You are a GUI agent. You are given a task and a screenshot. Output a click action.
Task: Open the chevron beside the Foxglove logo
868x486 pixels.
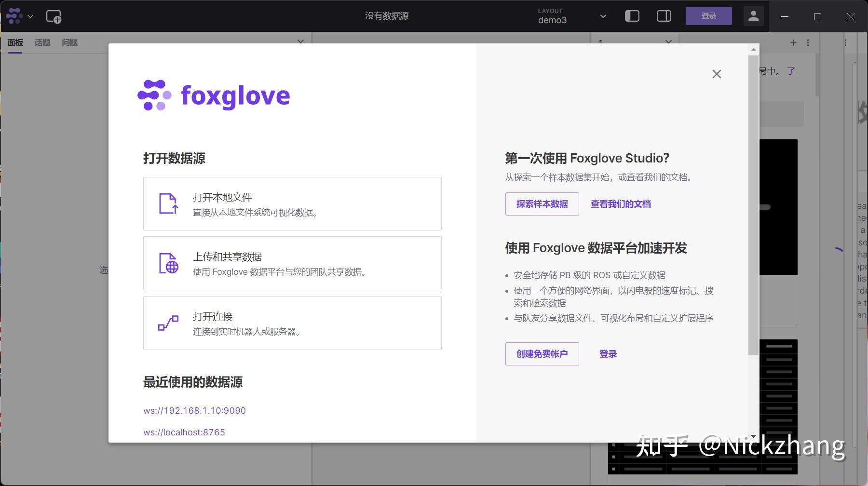coord(30,16)
